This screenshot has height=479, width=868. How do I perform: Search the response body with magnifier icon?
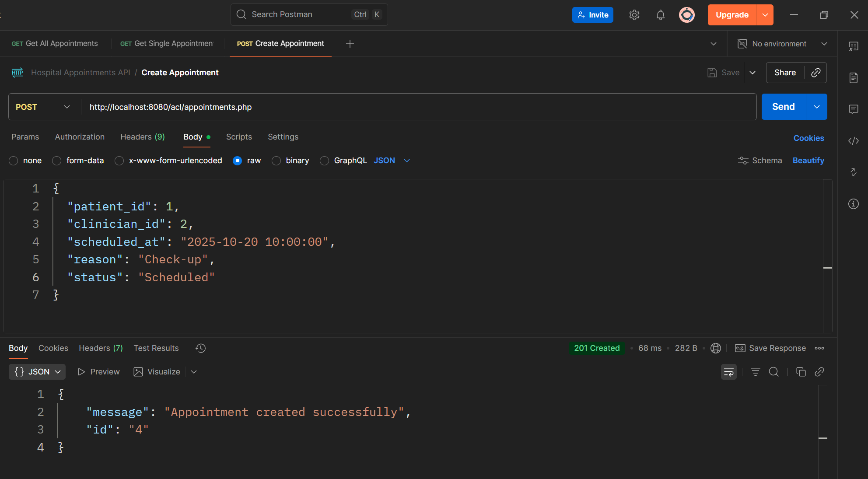pos(773,372)
